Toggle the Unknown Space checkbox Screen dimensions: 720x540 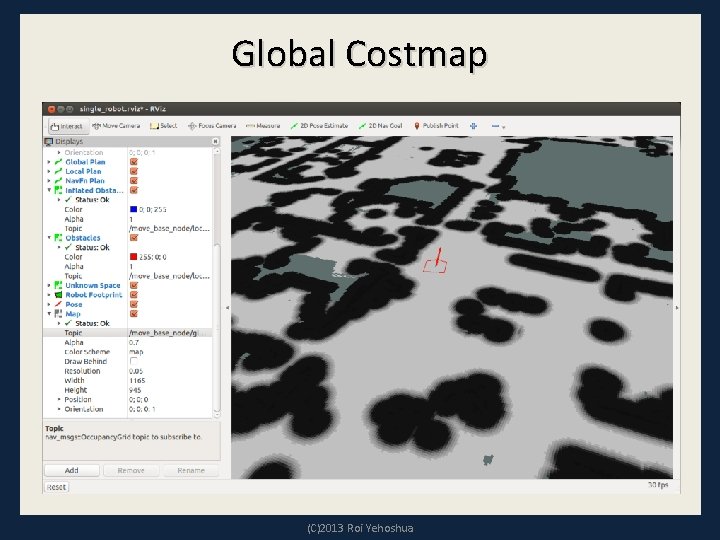tap(134, 285)
